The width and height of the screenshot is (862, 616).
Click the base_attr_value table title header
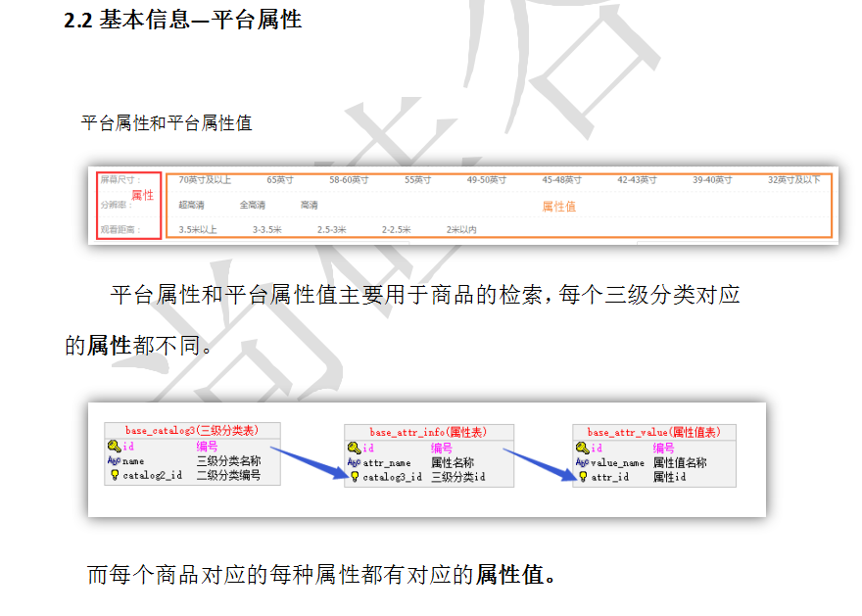click(653, 432)
